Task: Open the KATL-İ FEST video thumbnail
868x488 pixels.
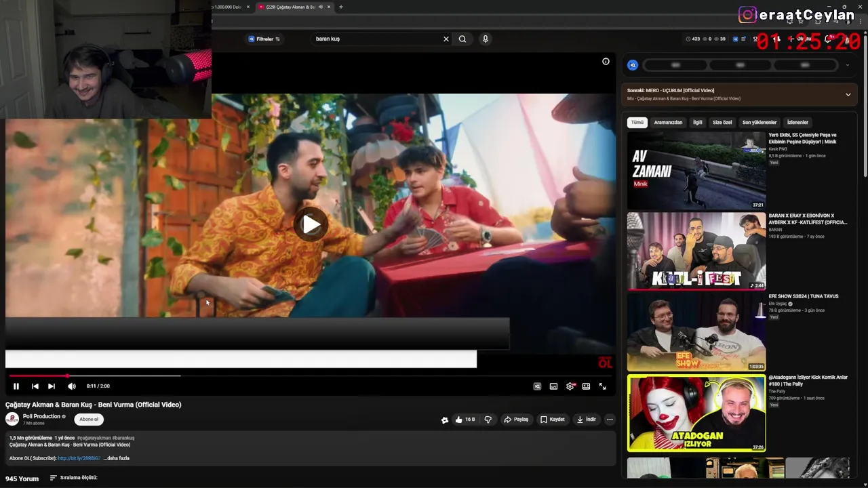Action: [x=696, y=251]
